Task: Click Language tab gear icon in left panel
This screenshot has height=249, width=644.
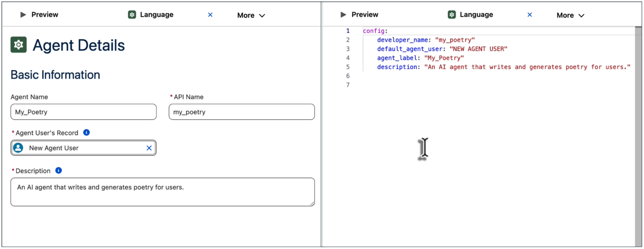Action: click(132, 15)
